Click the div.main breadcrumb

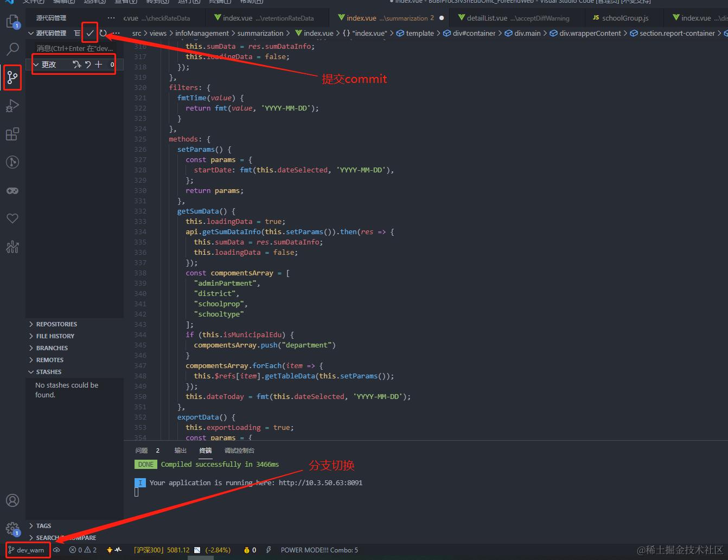tap(522, 33)
